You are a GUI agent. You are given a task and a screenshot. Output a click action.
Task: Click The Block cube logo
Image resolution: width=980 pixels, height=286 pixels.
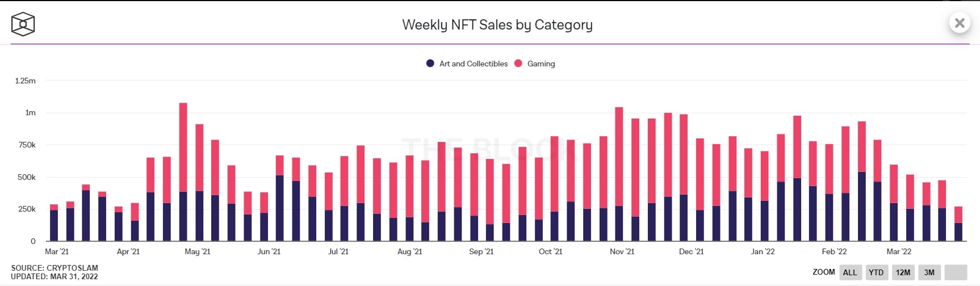click(x=23, y=24)
